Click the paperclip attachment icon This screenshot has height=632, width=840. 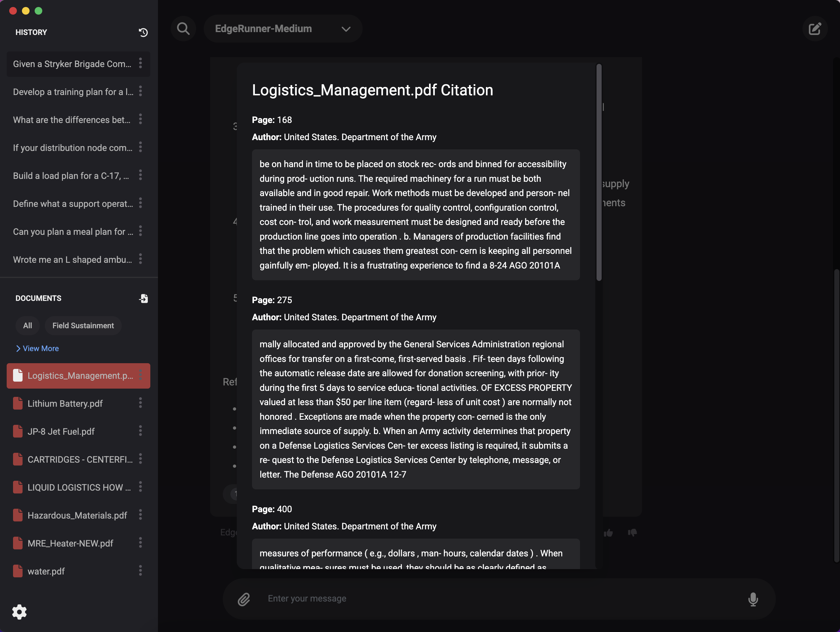(244, 599)
